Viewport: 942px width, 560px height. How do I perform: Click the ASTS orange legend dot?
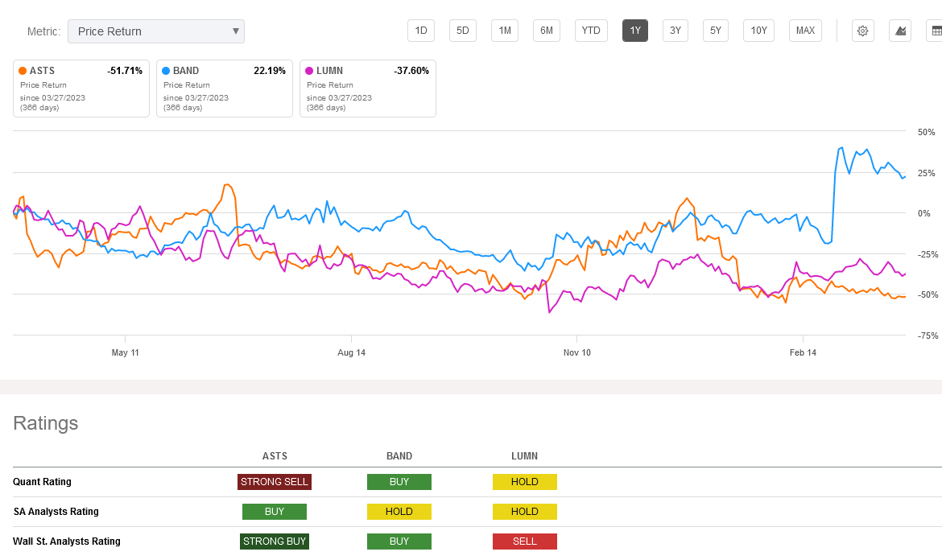(23, 71)
